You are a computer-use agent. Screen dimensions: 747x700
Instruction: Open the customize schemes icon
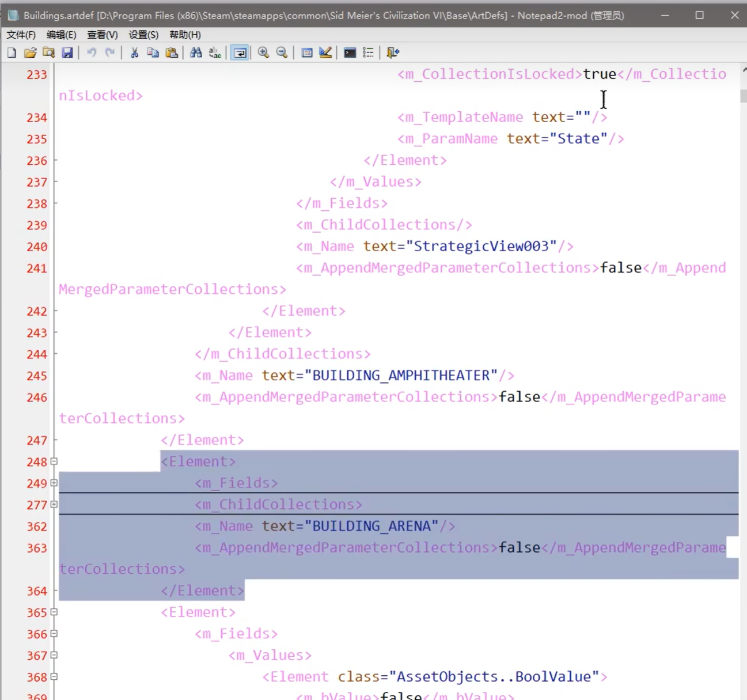point(325,53)
